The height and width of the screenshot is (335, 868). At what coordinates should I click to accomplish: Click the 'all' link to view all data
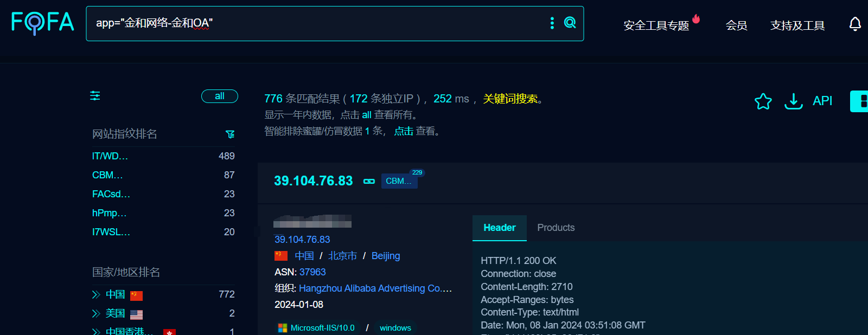(x=367, y=115)
